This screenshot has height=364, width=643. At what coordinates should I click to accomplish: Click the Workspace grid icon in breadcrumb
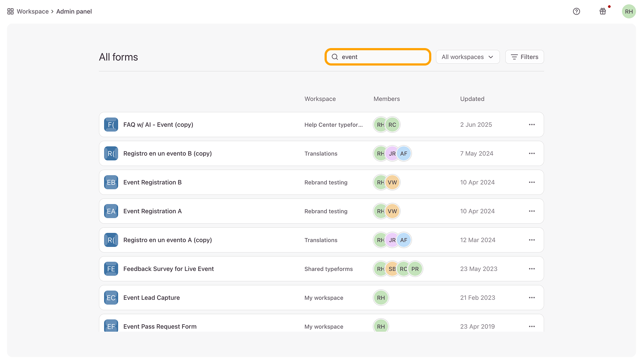coord(10,11)
